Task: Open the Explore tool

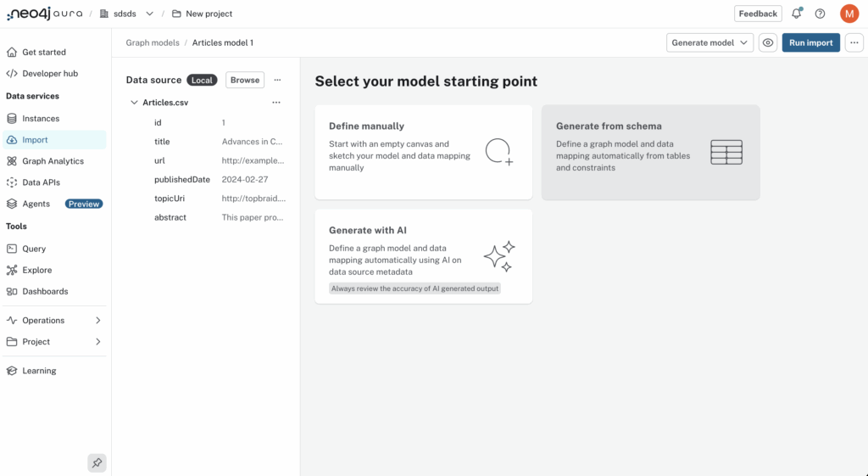Action: tap(36, 270)
